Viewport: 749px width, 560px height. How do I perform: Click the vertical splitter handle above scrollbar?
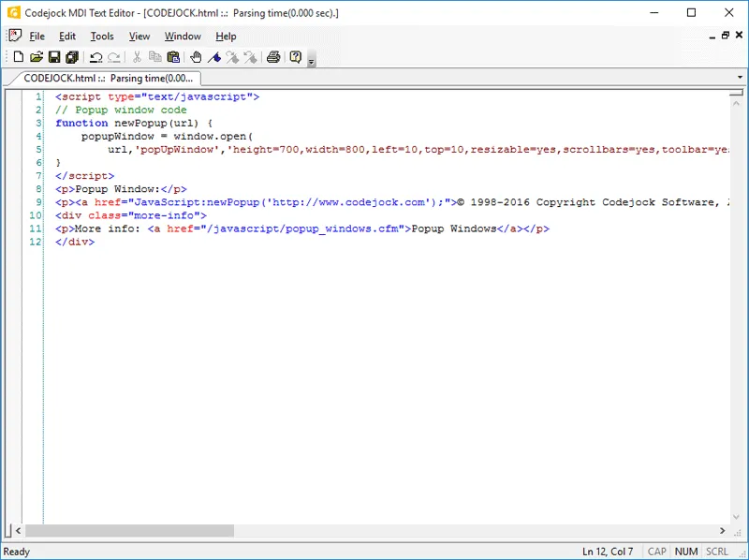(x=736, y=92)
